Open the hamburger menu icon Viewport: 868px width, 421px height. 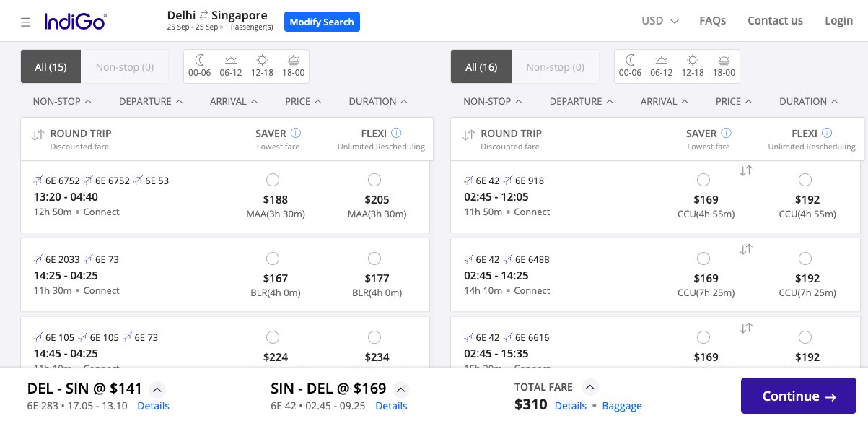[26, 22]
